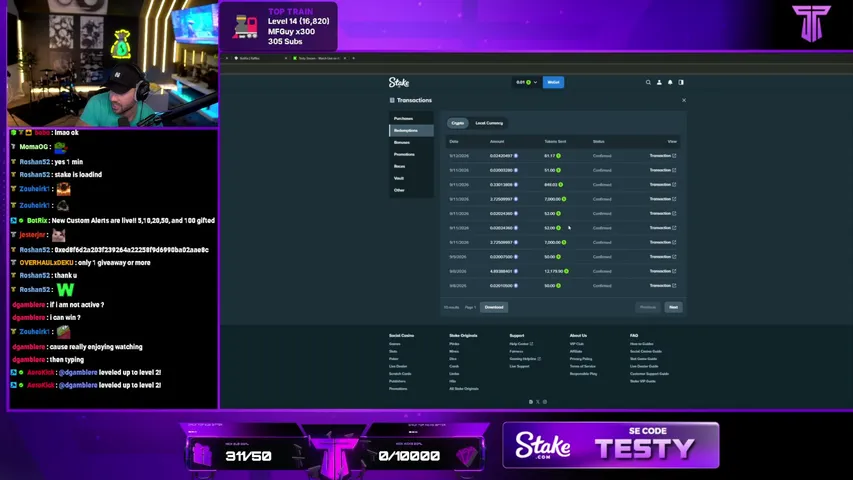Toggle the sidebar panel icon in header

pyautogui.click(x=681, y=82)
